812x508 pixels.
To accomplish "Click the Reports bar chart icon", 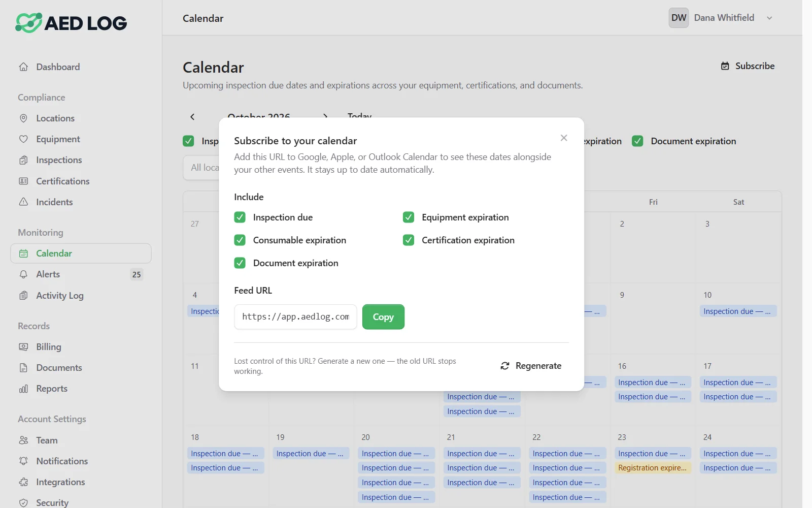I will point(23,389).
